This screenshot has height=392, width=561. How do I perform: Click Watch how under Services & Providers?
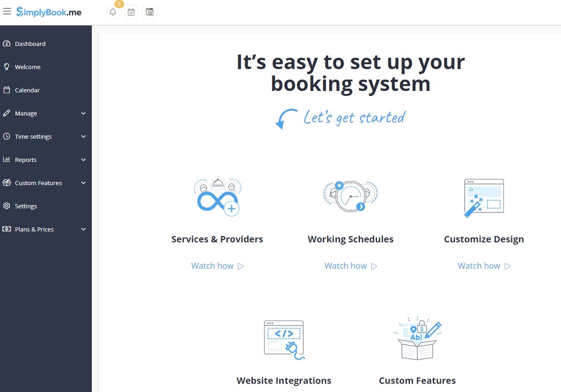point(217,266)
